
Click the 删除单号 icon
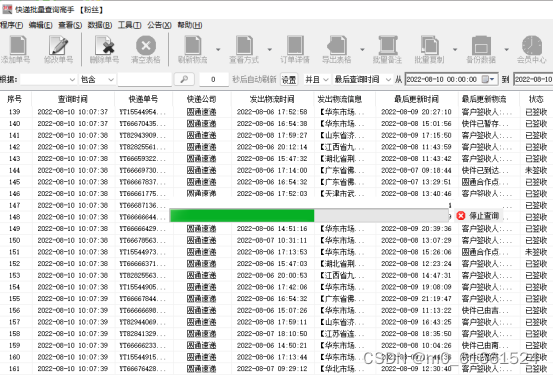pyautogui.click(x=105, y=46)
